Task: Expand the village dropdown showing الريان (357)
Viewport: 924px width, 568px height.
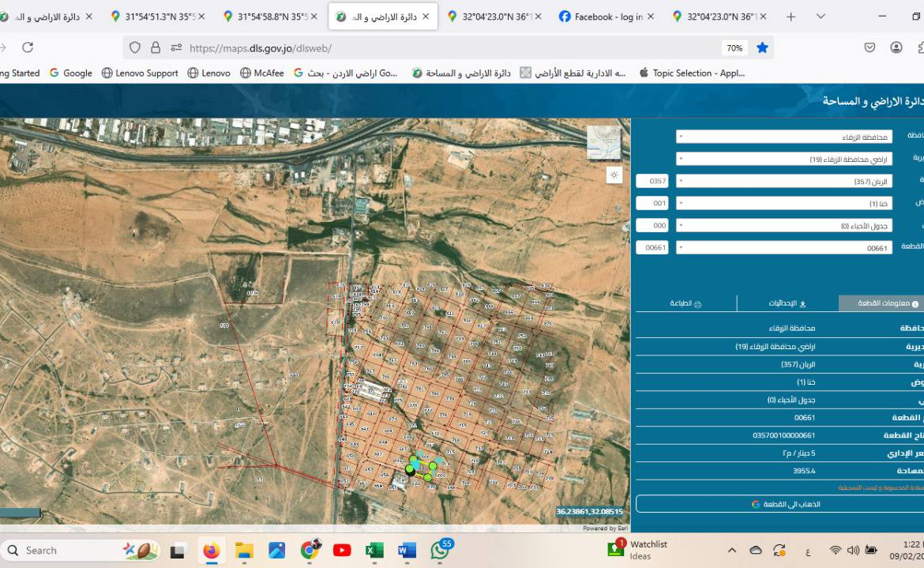Action: (x=783, y=181)
